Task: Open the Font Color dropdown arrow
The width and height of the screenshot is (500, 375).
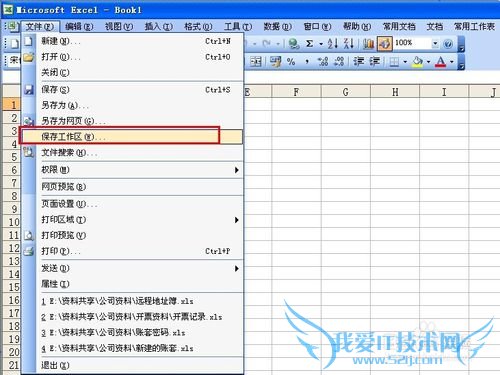Action: pyautogui.click(x=452, y=62)
